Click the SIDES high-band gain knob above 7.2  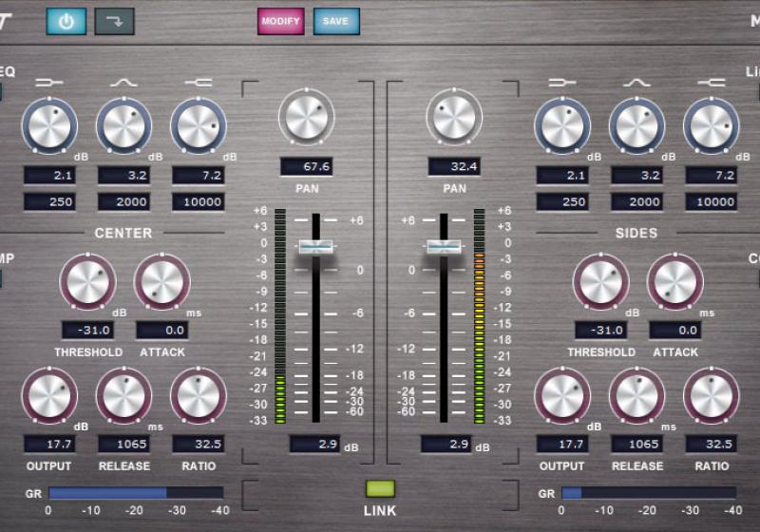click(x=711, y=126)
